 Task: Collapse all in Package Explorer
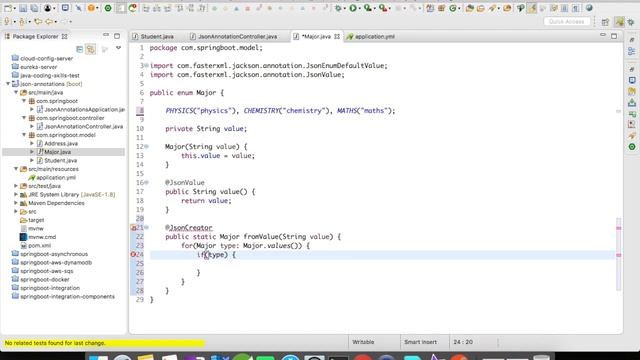coord(80,49)
